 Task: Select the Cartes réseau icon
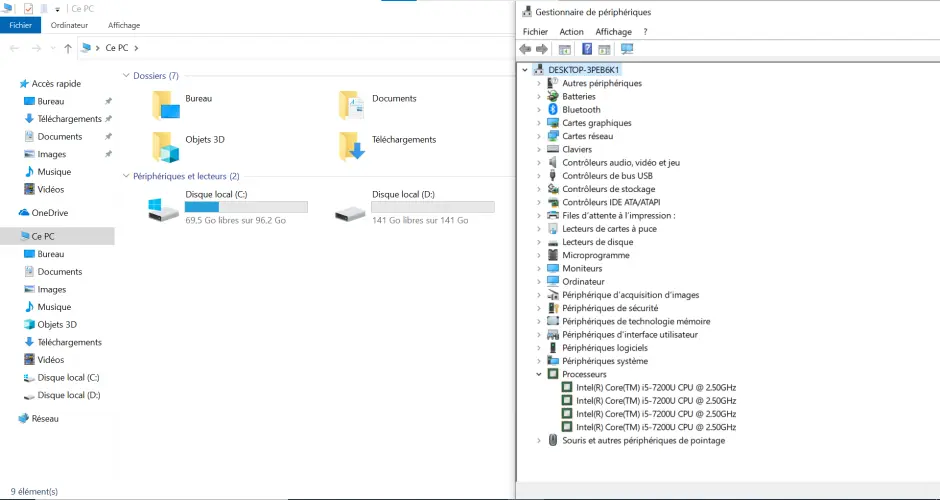(553, 136)
